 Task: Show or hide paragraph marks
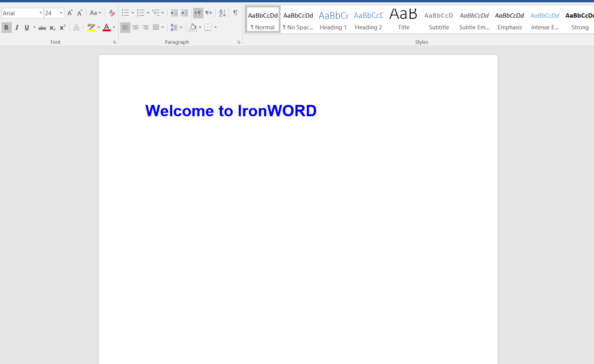[235, 13]
